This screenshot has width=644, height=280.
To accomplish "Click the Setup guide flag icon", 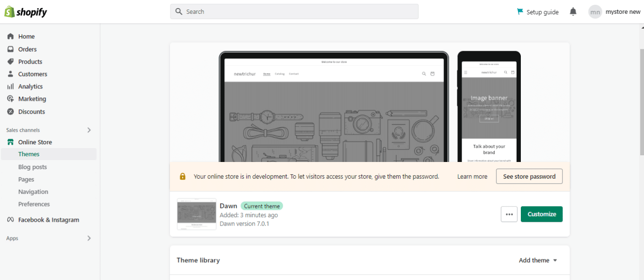I will point(520,11).
